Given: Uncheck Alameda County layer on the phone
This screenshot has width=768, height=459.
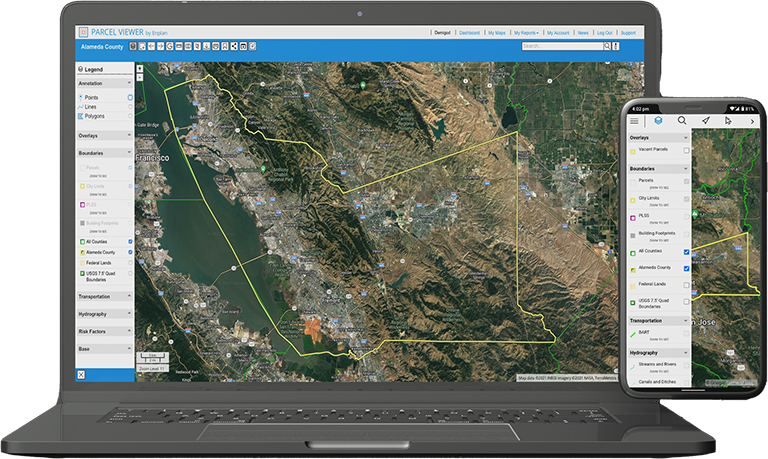Looking at the screenshot, I should [686, 269].
